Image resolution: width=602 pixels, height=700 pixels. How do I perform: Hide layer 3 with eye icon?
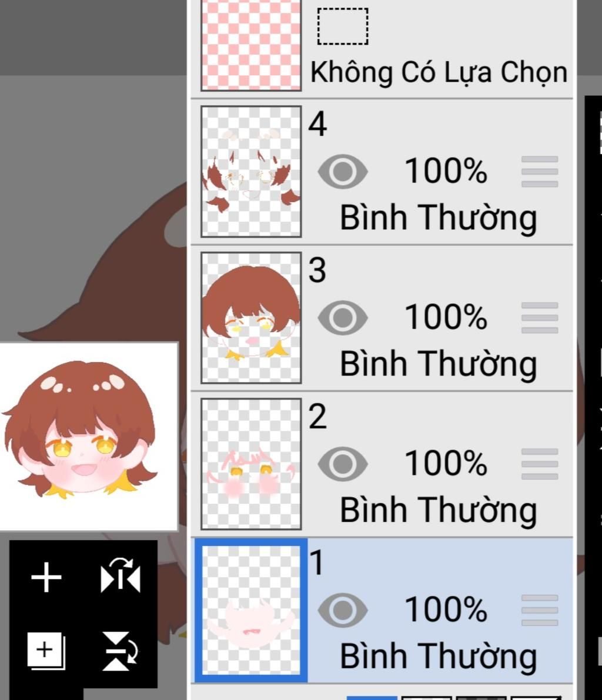point(343,318)
